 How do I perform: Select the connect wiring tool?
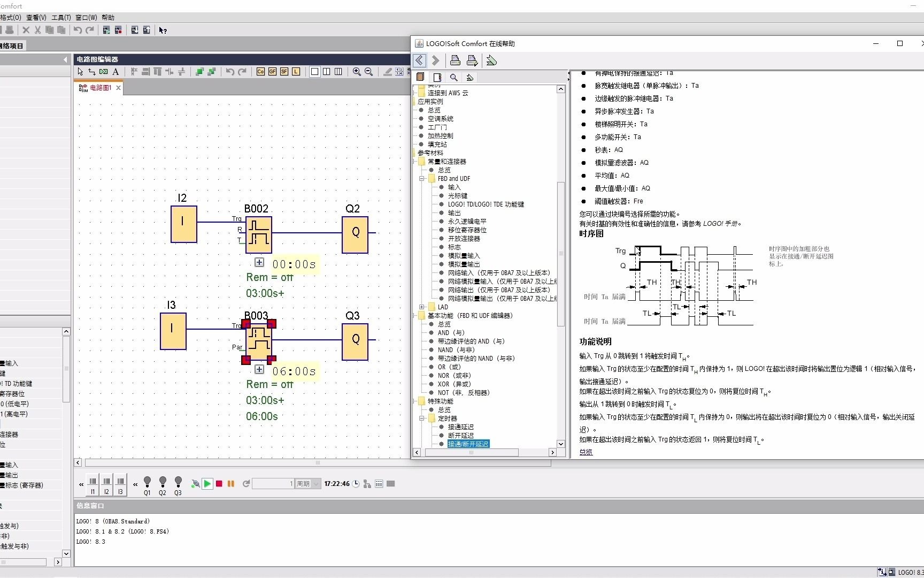click(x=92, y=72)
